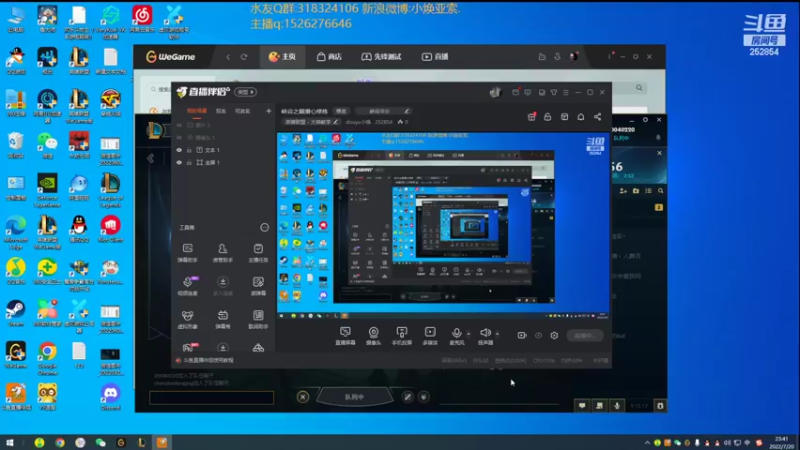Open the 主播任务 tool
800x450 pixels.
click(258, 253)
